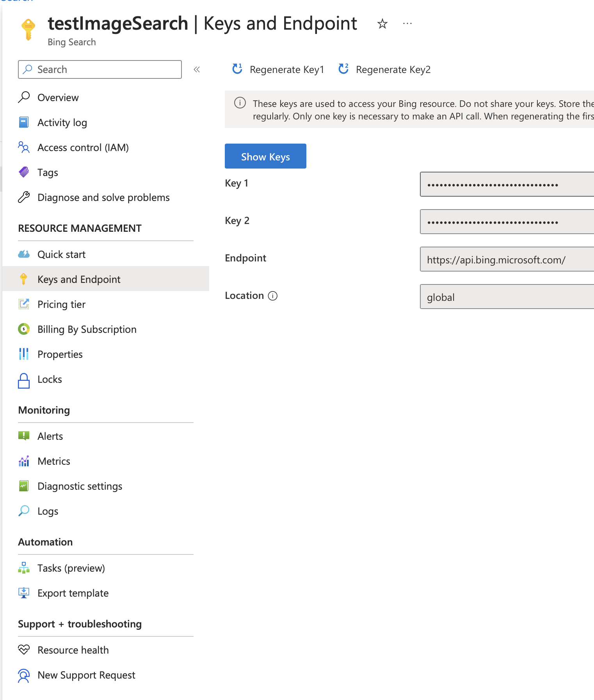Click the Diagnose wrench icon
The height and width of the screenshot is (700, 594).
24,197
